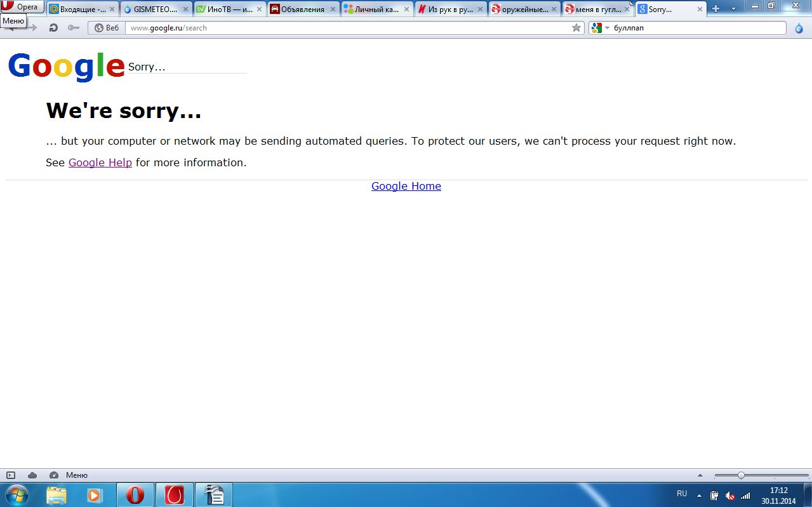The width and height of the screenshot is (812, 507).
Task: Follow the Google Home link
Action: coord(406,186)
